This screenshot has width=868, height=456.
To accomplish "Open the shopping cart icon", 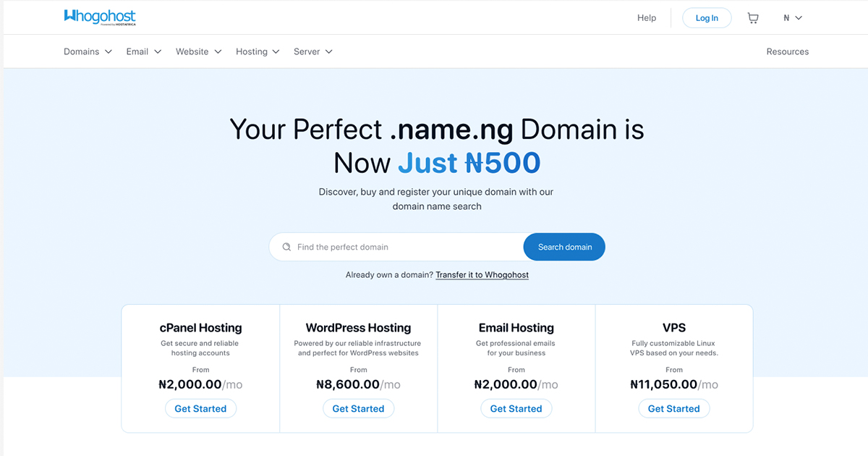I will (x=753, y=18).
